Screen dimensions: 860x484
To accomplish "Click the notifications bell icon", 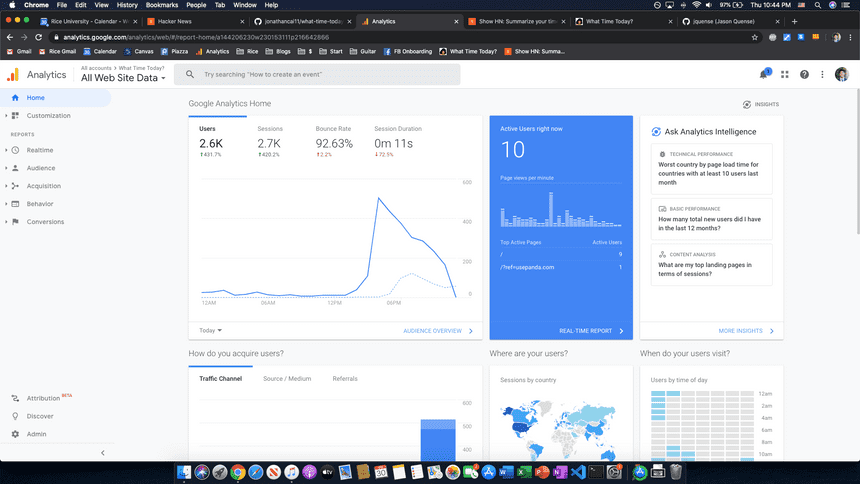I will 765,74.
